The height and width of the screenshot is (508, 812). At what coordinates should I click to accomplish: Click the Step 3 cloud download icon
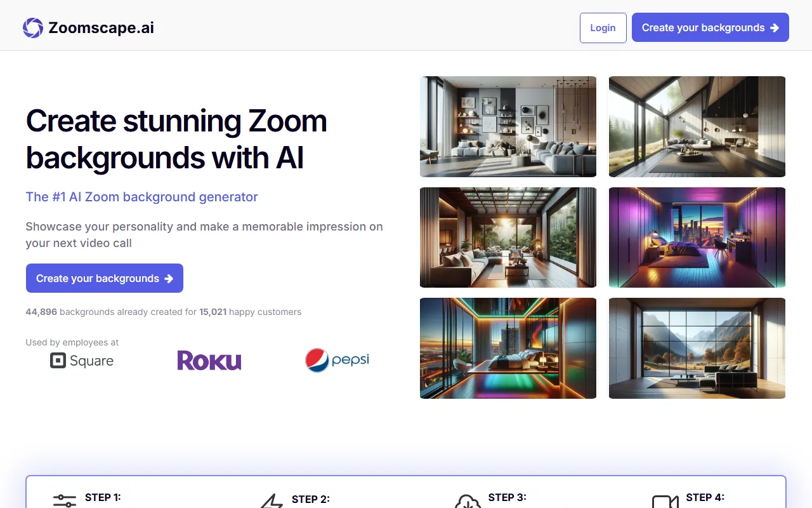(x=468, y=502)
